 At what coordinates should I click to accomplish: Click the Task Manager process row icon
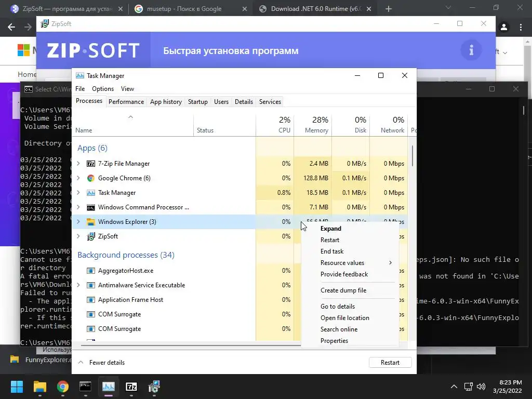[90, 193]
